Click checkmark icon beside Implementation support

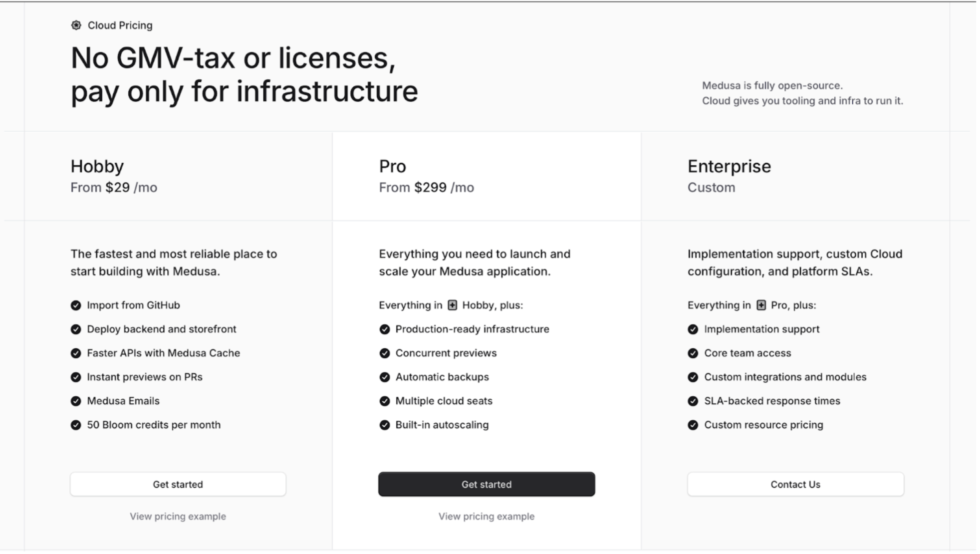coord(693,329)
